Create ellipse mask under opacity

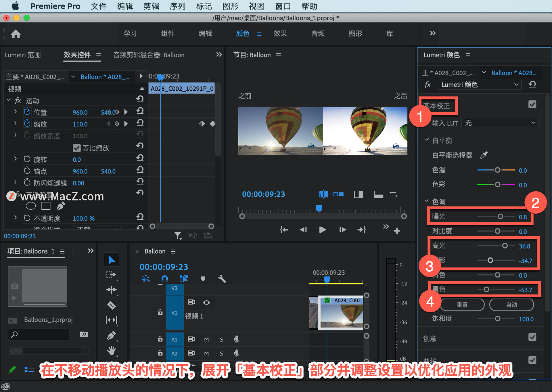click(x=31, y=206)
